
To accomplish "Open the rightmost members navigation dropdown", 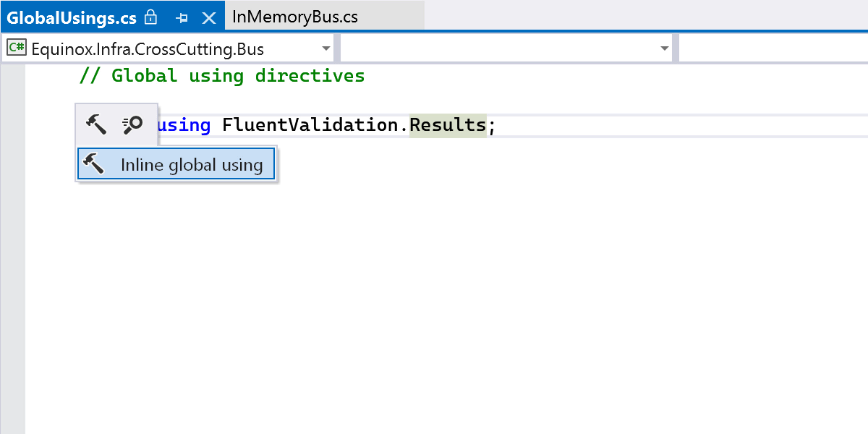I will (773, 48).
